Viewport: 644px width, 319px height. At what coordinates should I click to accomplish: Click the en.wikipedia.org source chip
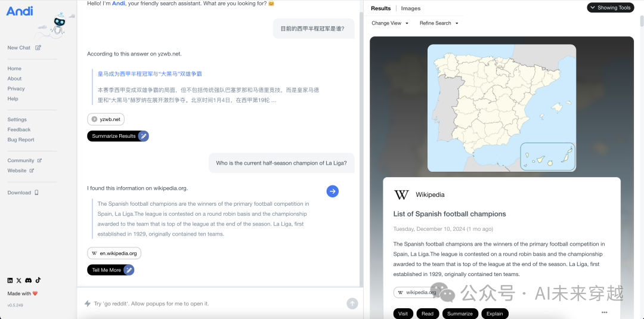114,253
